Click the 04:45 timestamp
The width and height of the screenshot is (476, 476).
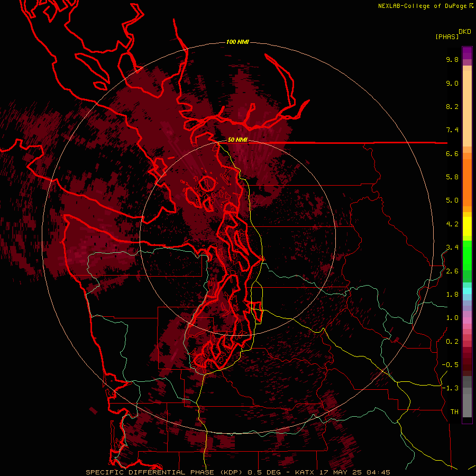coord(378,472)
